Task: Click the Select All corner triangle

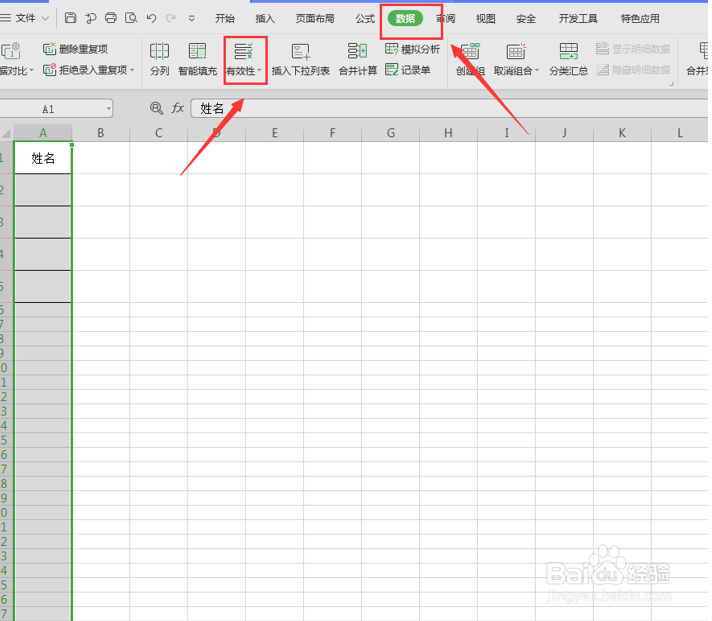Action: [x=6, y=133]
